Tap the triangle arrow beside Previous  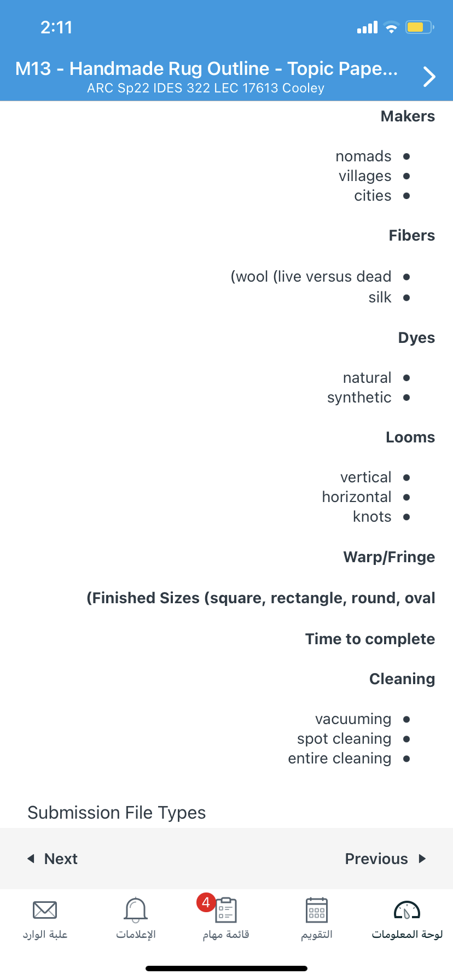422,859
